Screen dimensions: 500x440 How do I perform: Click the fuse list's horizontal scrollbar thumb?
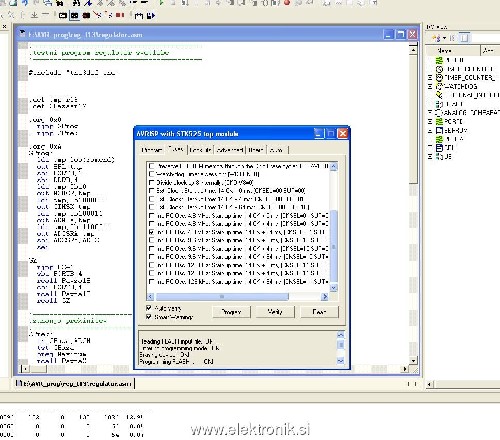[x=222, y=296]
